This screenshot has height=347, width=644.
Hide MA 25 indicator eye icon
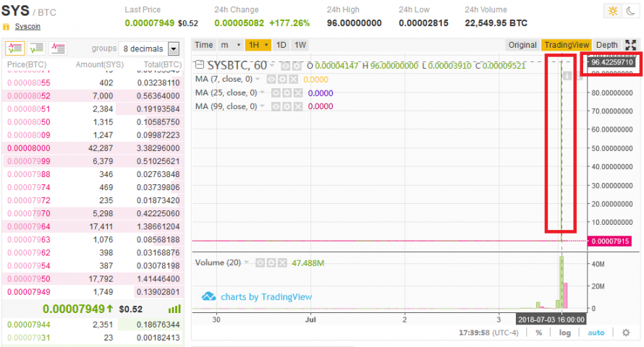[x=276, y=93]
